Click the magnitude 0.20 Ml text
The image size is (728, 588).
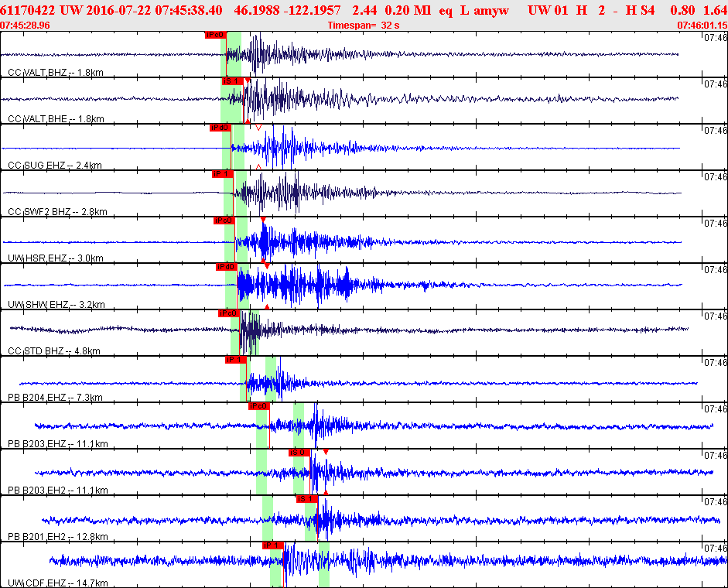click(x=408, y=10)
